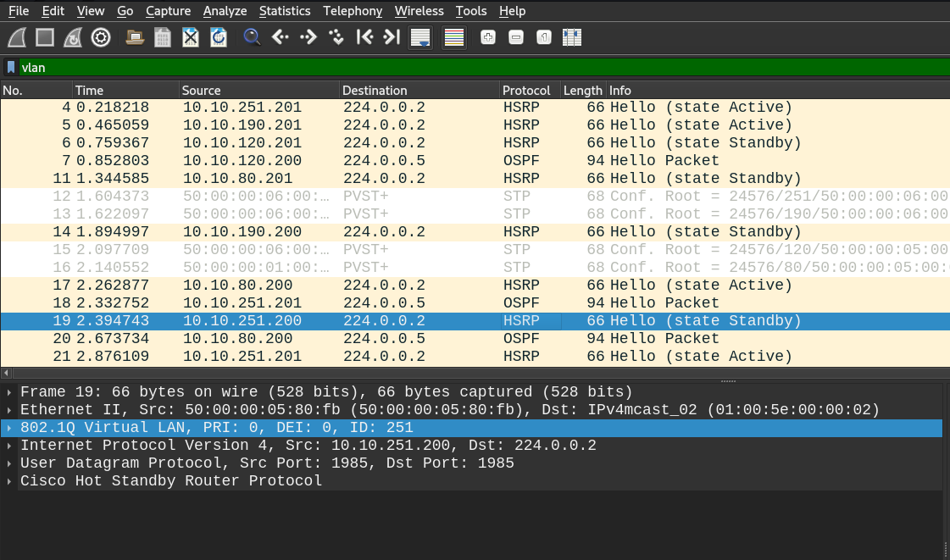Open the File menu
The width and height of the screenshot is (950, 560).
tap(18, 11)
